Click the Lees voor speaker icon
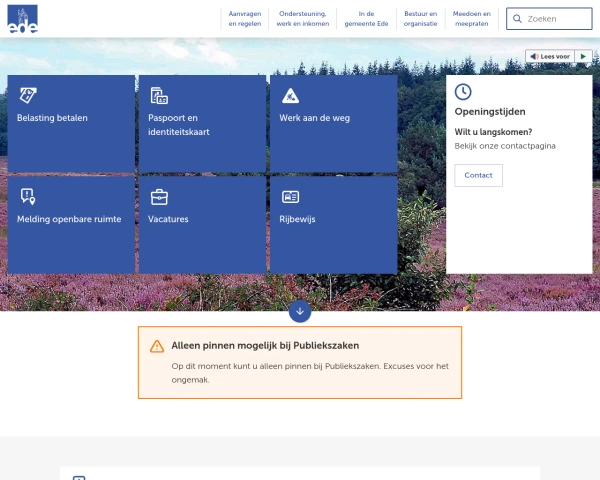Screen dimensions: 600x480 point(534,56)
